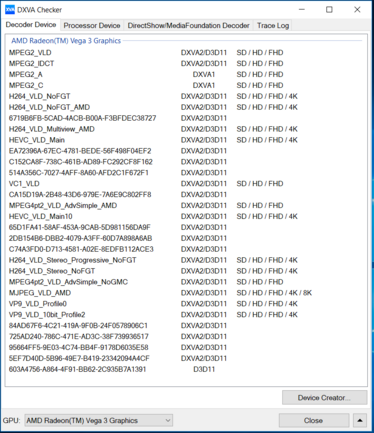Image resolution: width=374 pixels, height=433 pixels.
Task: Maximize the DXVA Checker window
Action: tap(329, 10)
